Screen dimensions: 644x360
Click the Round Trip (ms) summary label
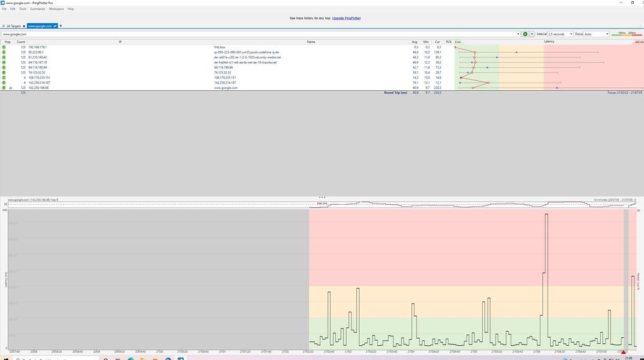pyautogui.click(x=396, y=93)
